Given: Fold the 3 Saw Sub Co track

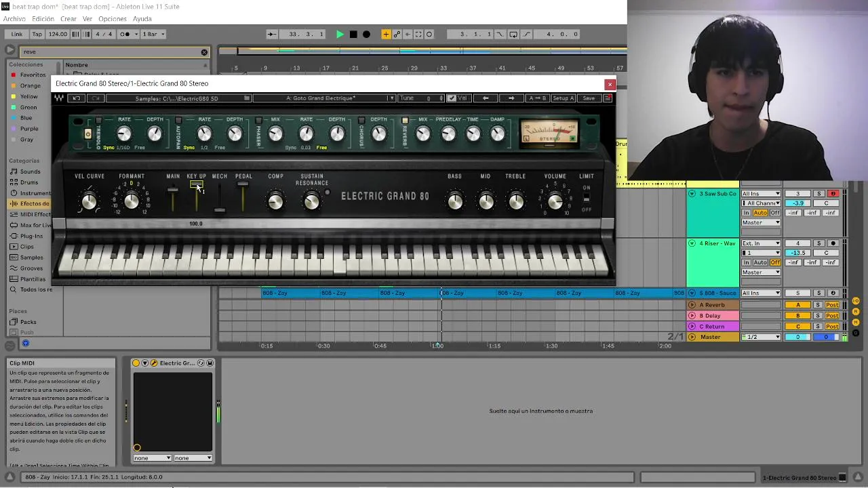Looking at the screenshot, I should tap(692, 194).
